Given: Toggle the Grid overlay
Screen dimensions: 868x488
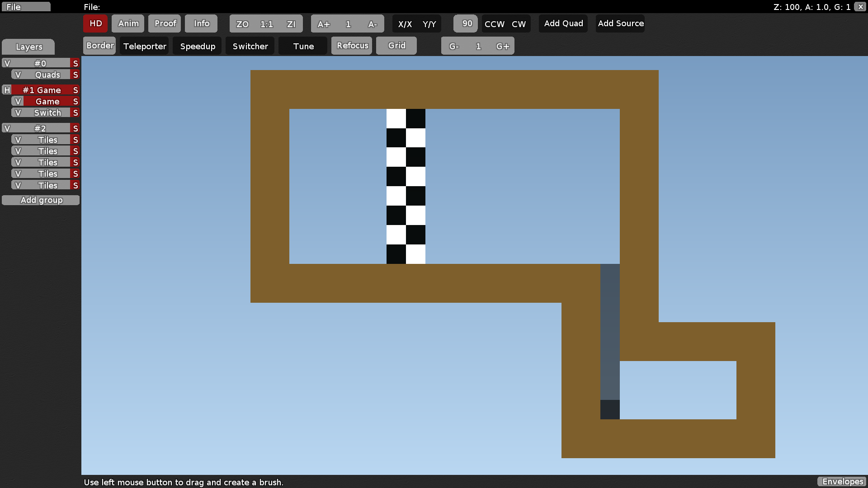Looking at the screenshot, I should pos(396,46).
